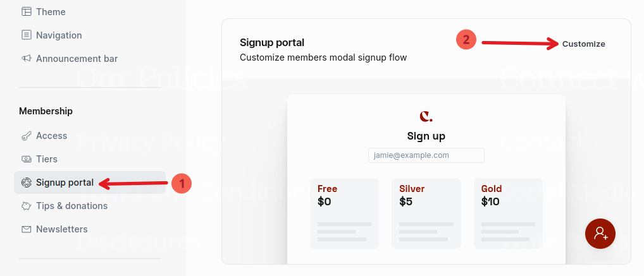Select the Silver $5 tier card
Image resolution: width=644 pixels, height=276 pixels.
point(426,213)
